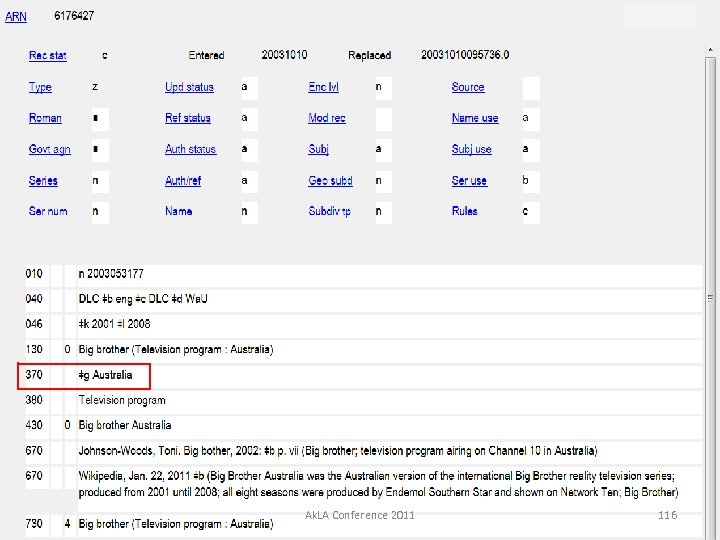Click the Govt agn link
Image resolution: width=720 pixels, height=540 pixels.
tap(49, 150)
